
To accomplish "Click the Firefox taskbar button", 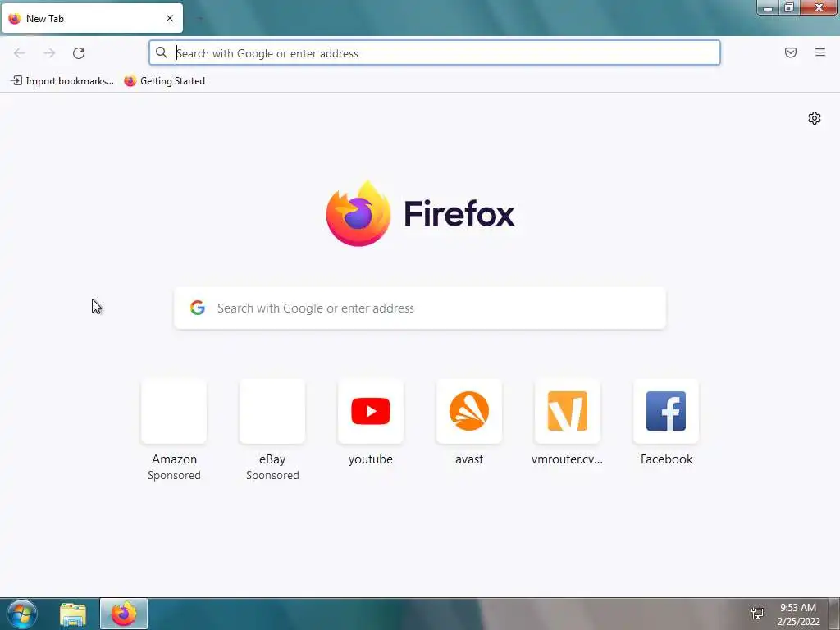I will [x=124, y=614].
